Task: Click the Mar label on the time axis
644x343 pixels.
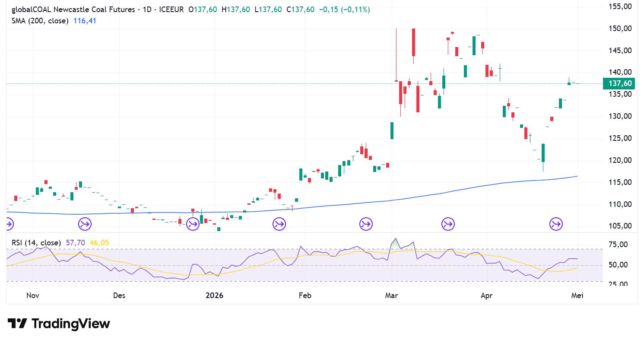Action: pyautogui.click(x=392, y=295)
